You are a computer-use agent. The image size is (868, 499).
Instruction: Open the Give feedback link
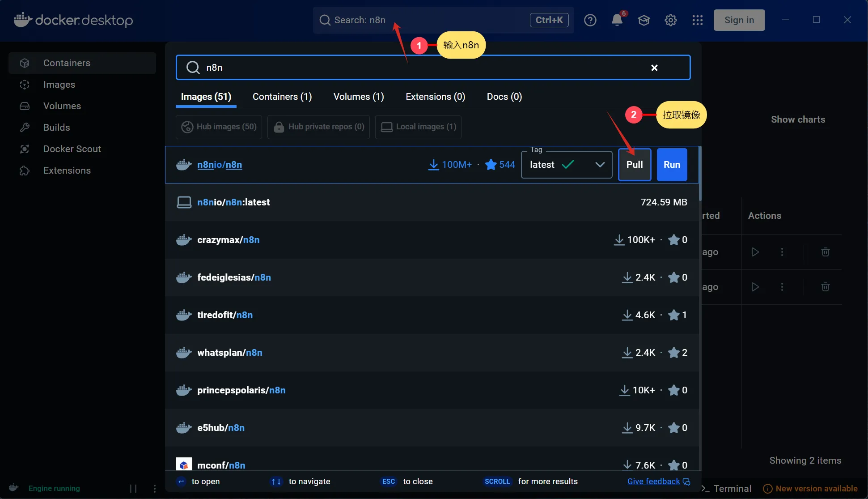pos(654,482)
